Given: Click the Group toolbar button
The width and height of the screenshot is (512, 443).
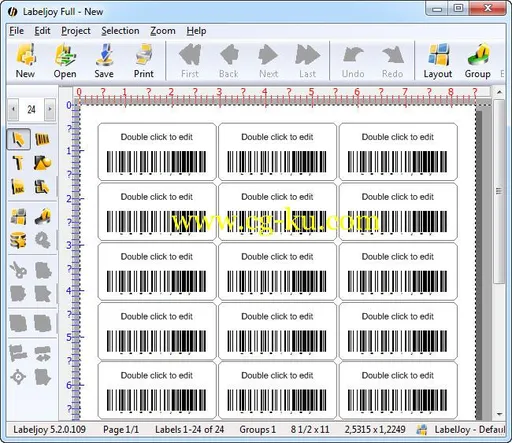Looking at the screenshot, I should coord(478,61).
